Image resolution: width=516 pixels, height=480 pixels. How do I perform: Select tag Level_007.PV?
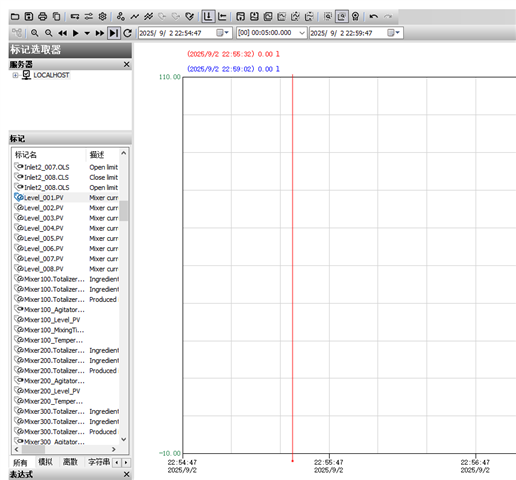[44, 259]
